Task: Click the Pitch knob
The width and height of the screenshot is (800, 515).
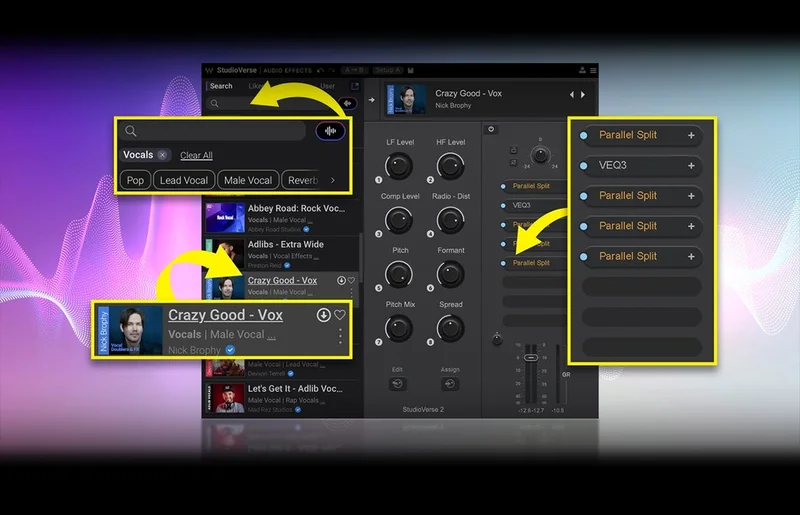Action: tap(398, 274)
